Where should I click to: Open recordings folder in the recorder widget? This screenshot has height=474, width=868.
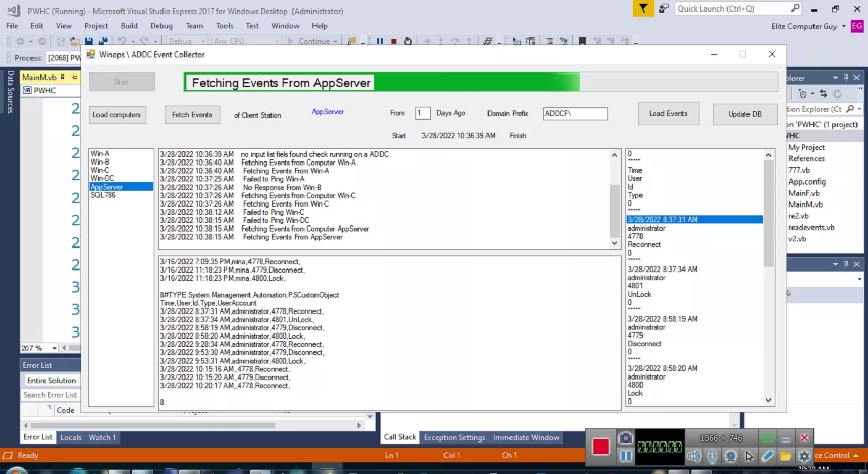coord(785,456)
